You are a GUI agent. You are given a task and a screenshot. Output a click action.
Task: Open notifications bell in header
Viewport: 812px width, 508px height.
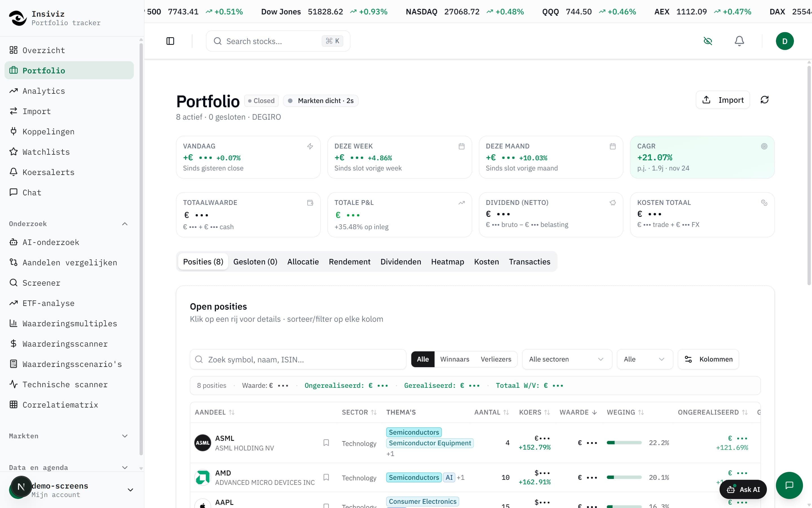pyautogui.click(x=739, y=41)
